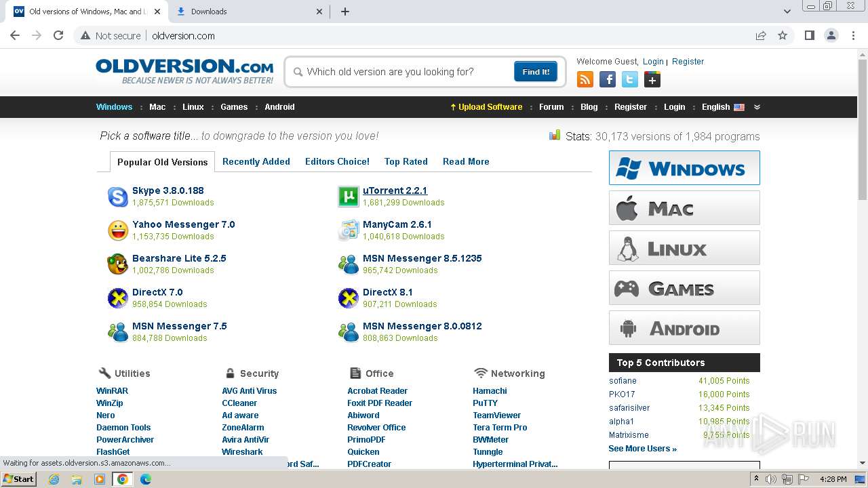This screenshot has width=868, height=488.
Task: Open the Mac platform banner
Action: tap(684, 207)
